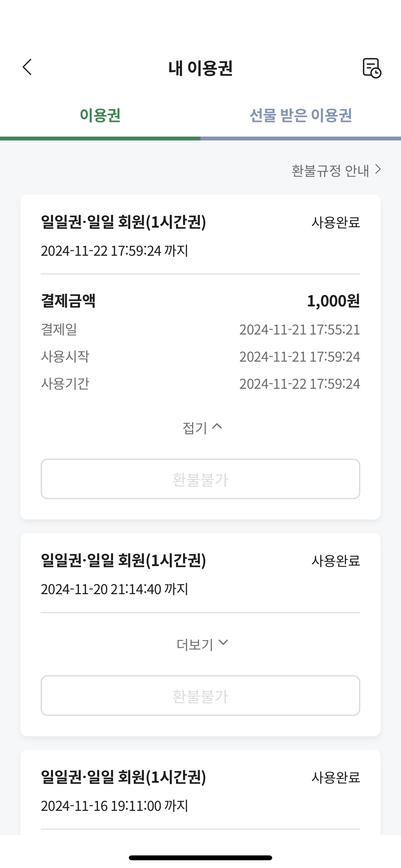Tap 사용완료 status on the 2024-11-20 pass
Screen dimensions: 401x868
click(336, 561)
